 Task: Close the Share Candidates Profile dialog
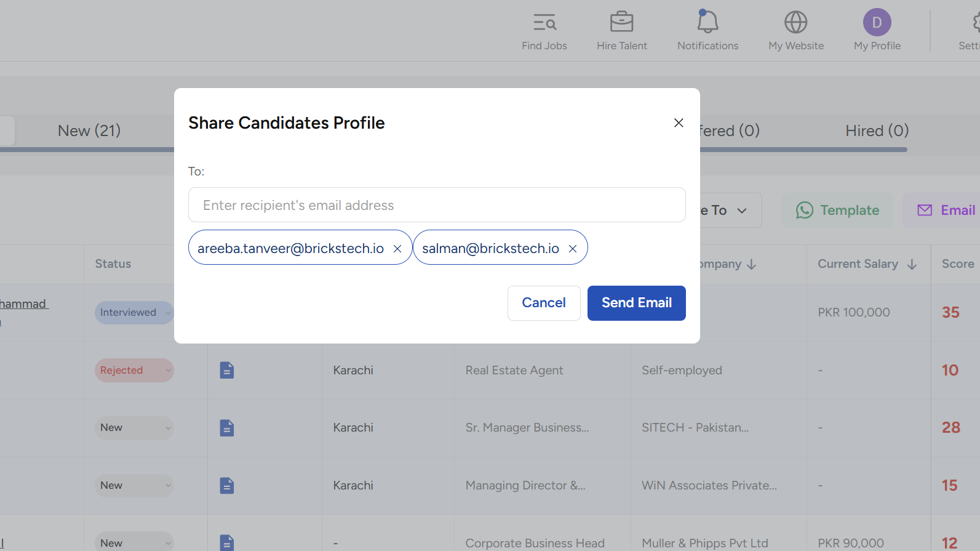pos(679,123)
